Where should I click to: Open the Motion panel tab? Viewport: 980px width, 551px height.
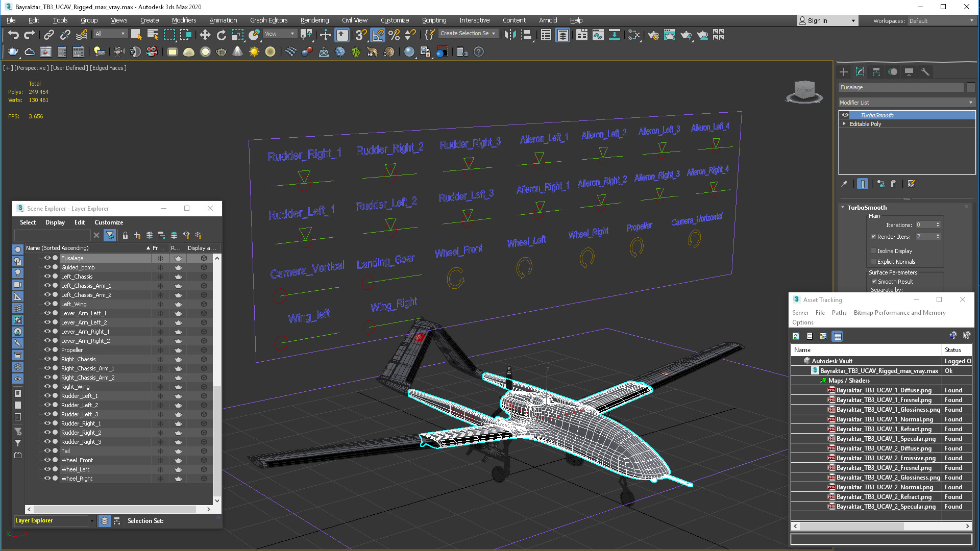(893, 72)
